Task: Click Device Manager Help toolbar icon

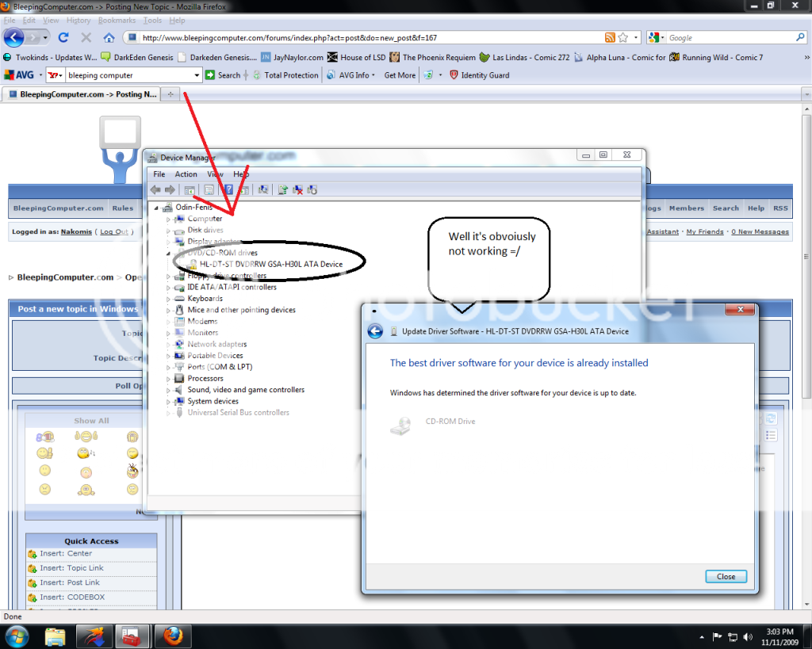Action: 228,189
